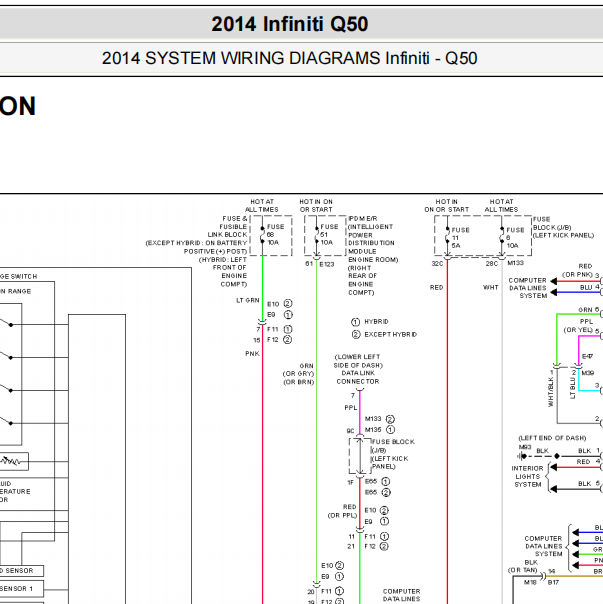Click the 'DATA LINK CONNECTOR' label
The width and height of the screenshot is (603, 604).
click(358, 377)
